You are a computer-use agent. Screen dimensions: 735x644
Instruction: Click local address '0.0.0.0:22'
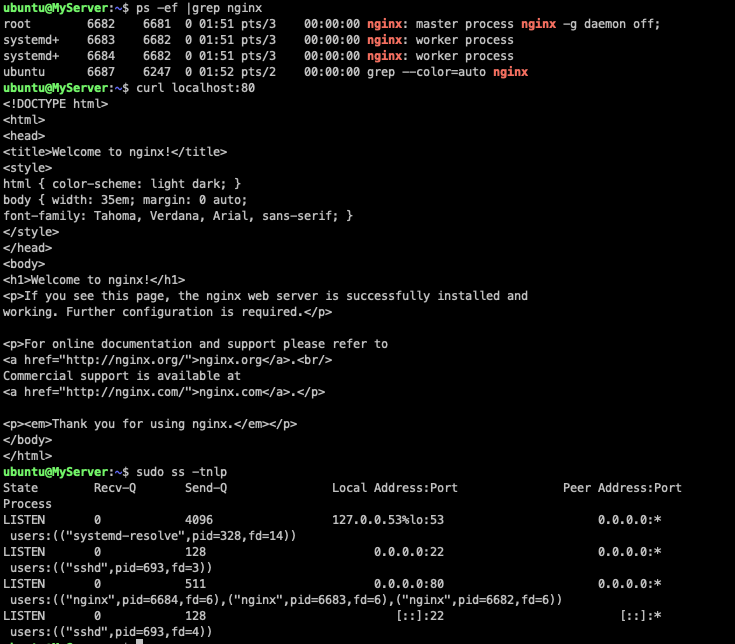(409, 552)
